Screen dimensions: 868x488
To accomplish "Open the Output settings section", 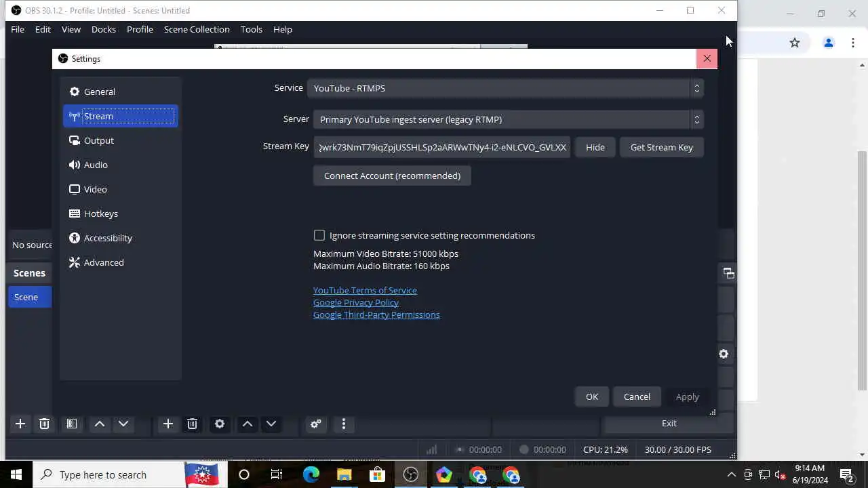I will click(120, 140).
